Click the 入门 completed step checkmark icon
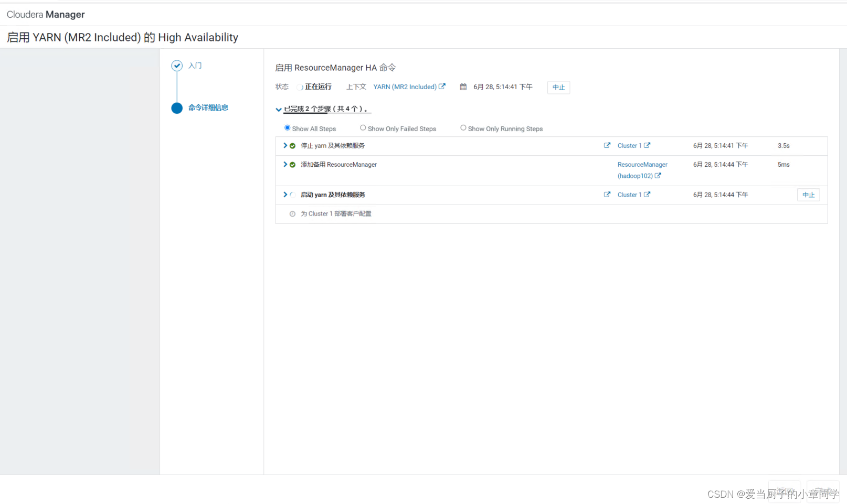Viewport: 847px width, 504px height. point(177,66)
